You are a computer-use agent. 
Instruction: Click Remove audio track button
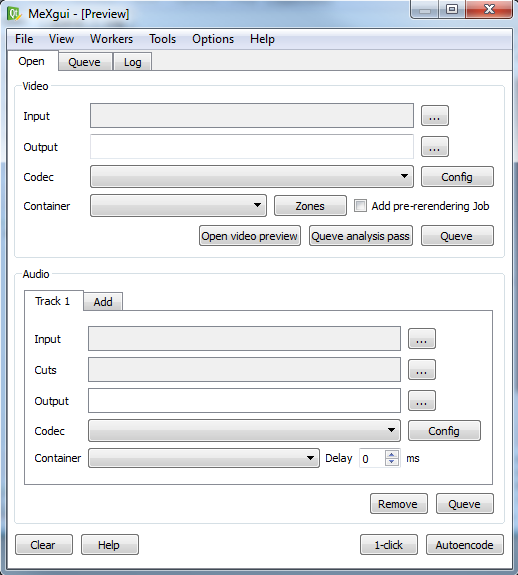pos(398,504)
